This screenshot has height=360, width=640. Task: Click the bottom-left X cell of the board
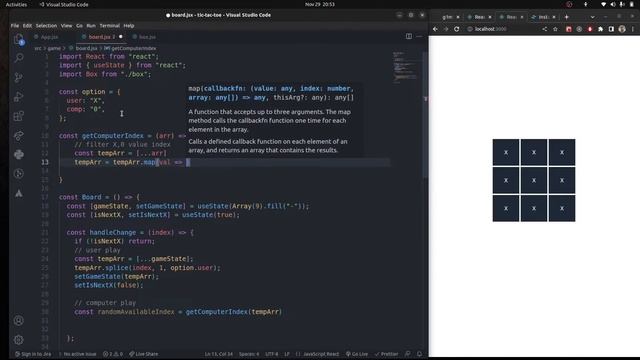tap(506, 208)
